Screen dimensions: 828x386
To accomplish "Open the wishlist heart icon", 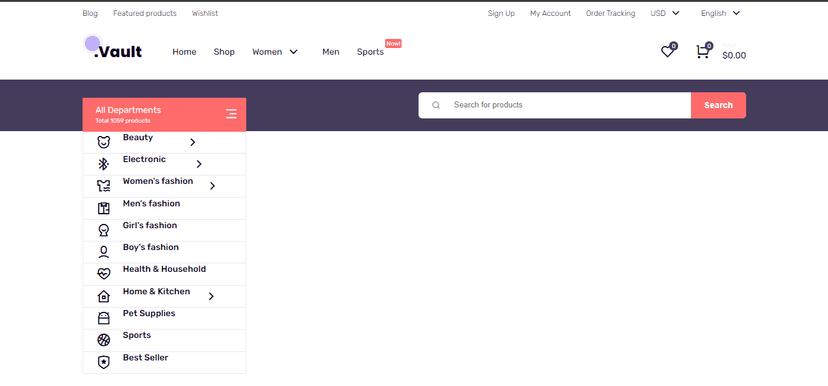I will (x=667, y=52).
